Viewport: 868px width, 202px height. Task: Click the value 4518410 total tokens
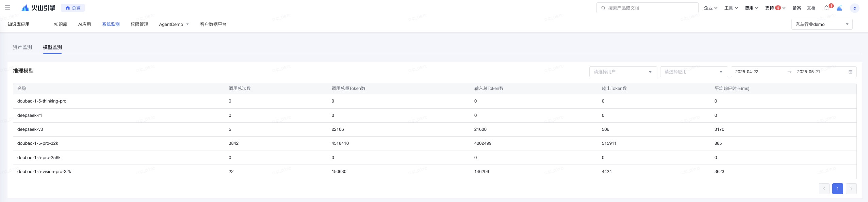click(x=340, y=143)
